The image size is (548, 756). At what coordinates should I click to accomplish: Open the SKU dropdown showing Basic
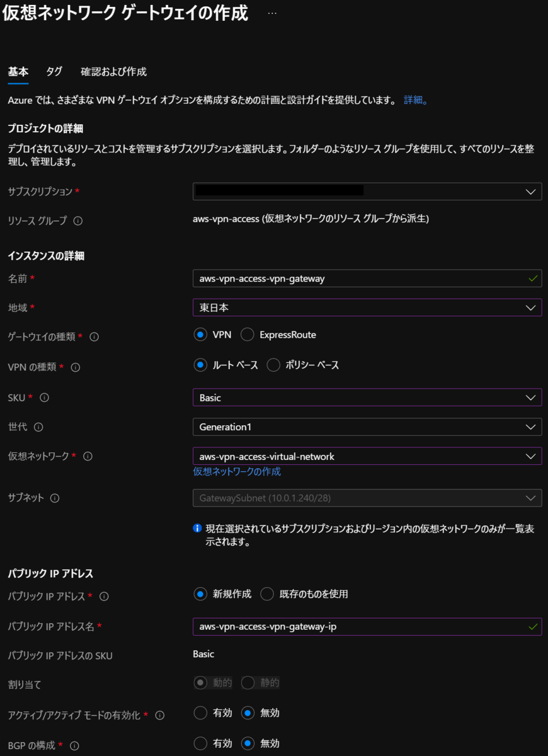[x=367, y=398]
